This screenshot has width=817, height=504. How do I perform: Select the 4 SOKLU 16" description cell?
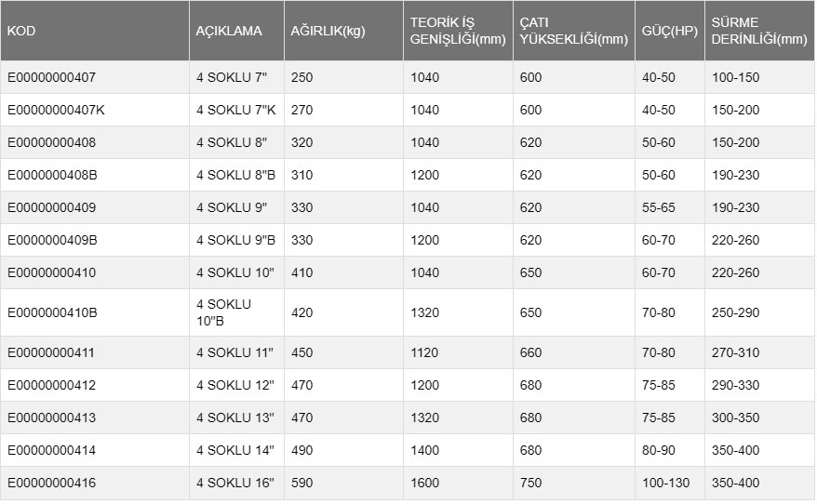(235, 483)
